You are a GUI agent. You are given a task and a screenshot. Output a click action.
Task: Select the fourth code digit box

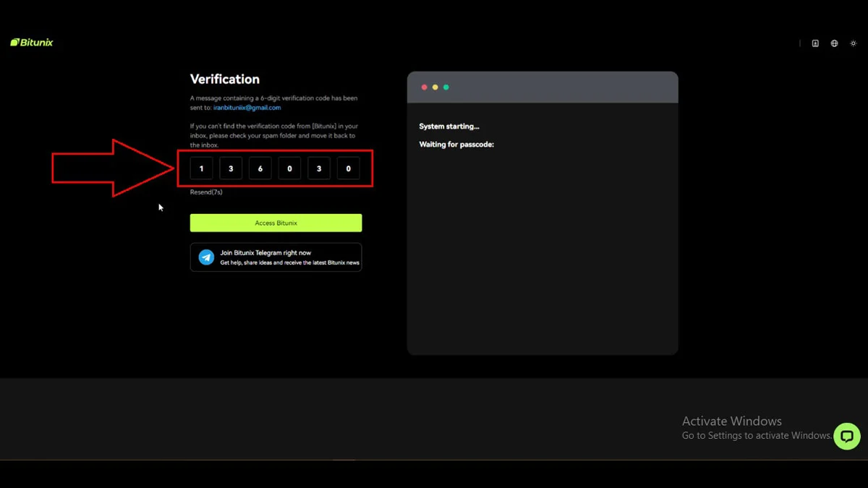(x=289, y=168)
